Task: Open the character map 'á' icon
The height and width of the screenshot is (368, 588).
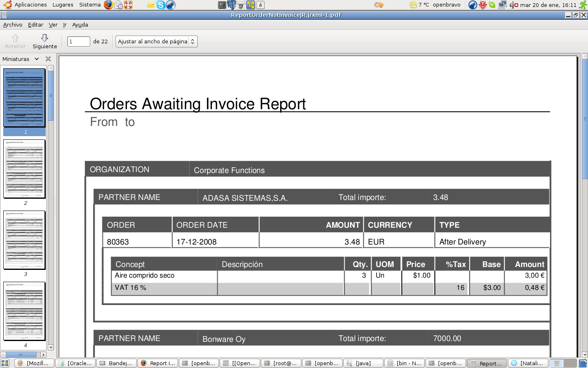Action: click(261, 5)
